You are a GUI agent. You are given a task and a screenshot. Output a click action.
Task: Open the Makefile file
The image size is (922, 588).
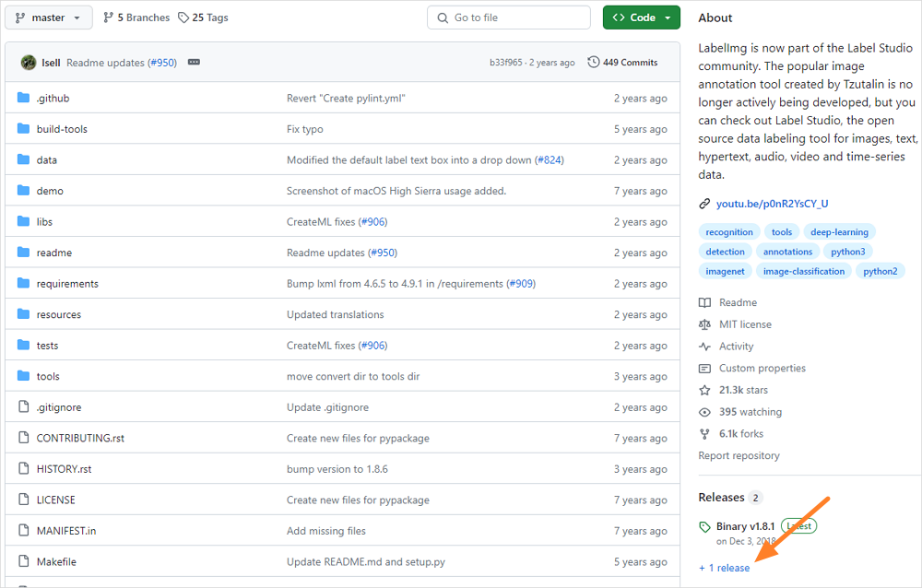[x=56, y=561]
